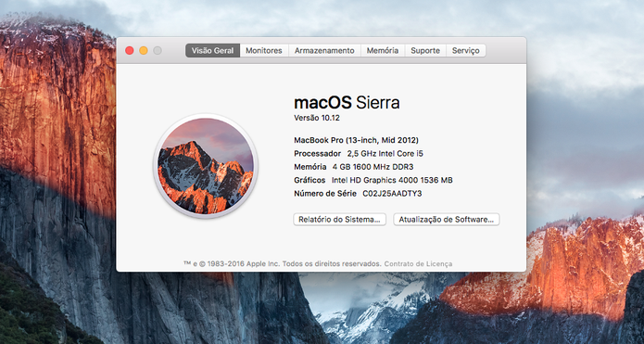Viewport: 644px width, 344px height.
Task: Click the Relatório do Sistema button
Action: coord(339,220)
